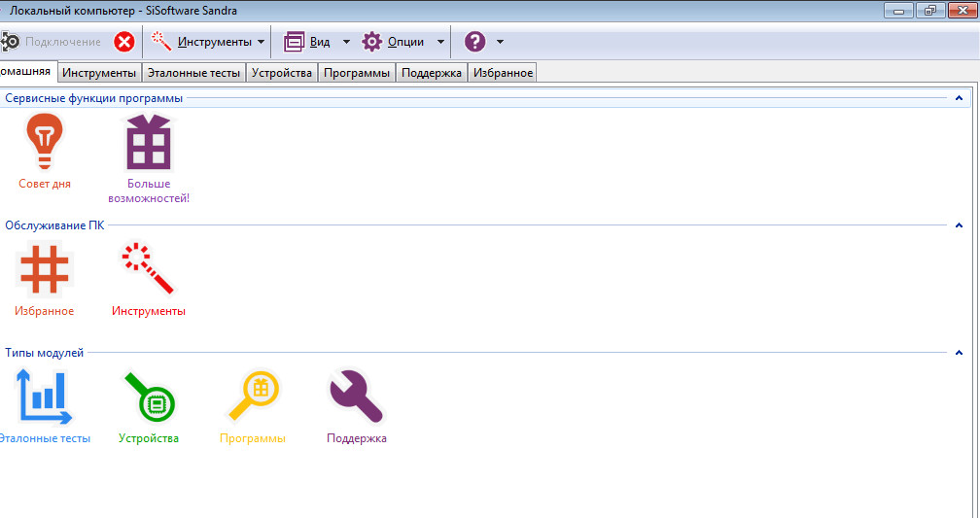Collapse the Обслуживание ПК section
980x518 pixels.
tap(959, 224)
